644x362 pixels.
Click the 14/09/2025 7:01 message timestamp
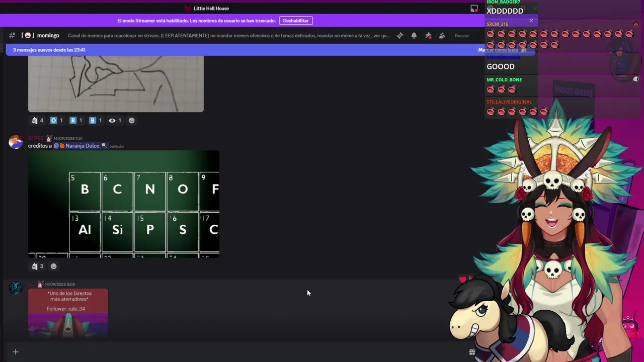68,138
